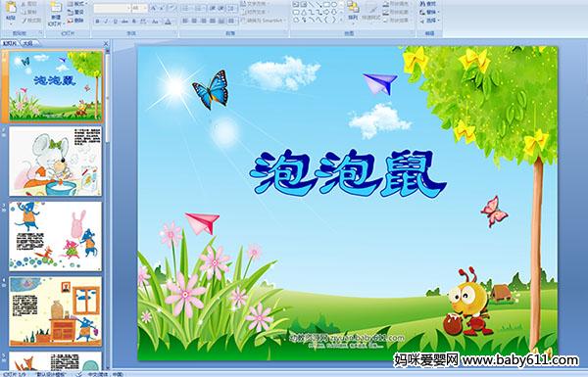Apply bold with the B icon
The height and width of the screenshot is (377, 588).
[97, 22]
